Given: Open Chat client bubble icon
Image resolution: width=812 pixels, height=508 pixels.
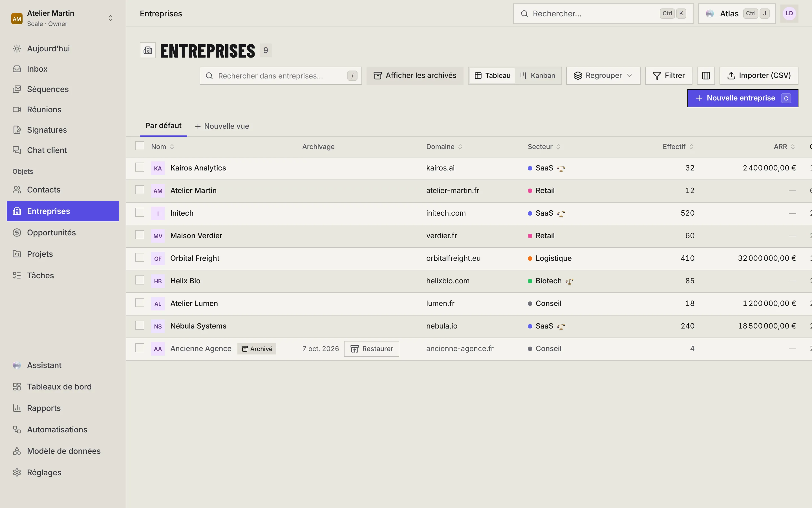Looking at the screenshot, I should coord(17,150).
